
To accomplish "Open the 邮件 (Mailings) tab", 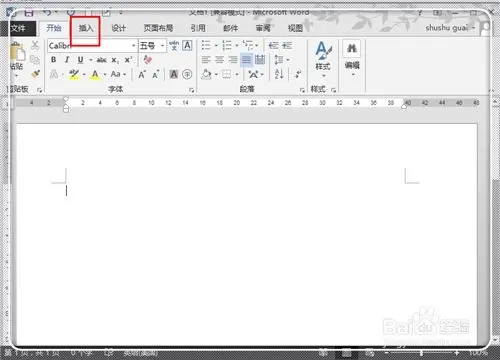I will [230, 28].
